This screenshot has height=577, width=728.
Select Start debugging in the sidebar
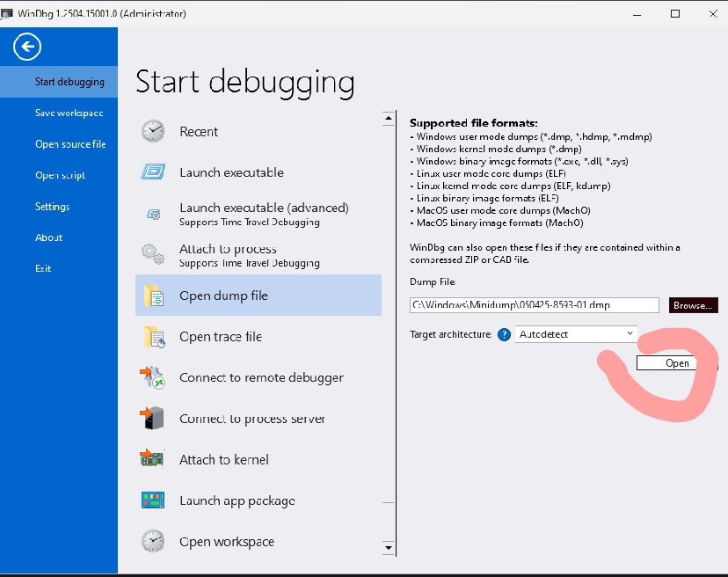coord(59,82)
